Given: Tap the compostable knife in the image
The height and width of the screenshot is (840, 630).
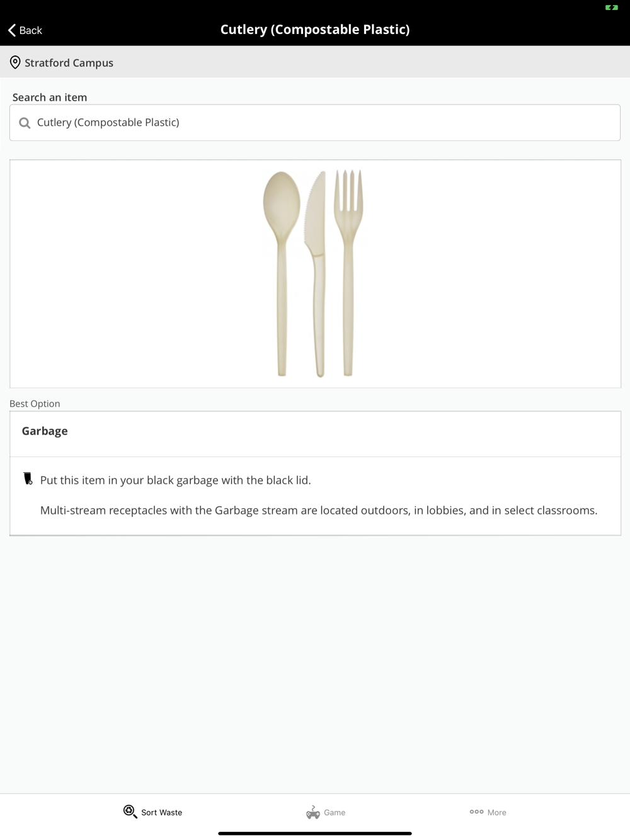Looking at the screenshot, I should (x=316, y=271).
